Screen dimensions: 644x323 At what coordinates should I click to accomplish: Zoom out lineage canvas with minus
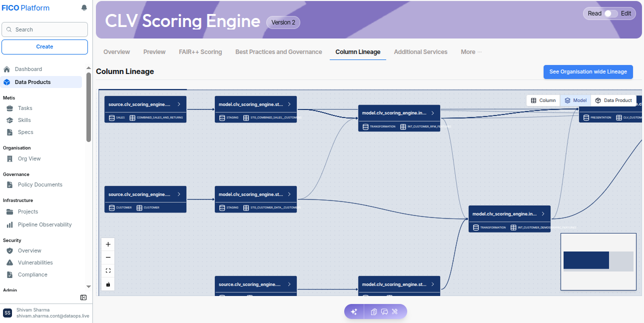[x=108, y=257]
